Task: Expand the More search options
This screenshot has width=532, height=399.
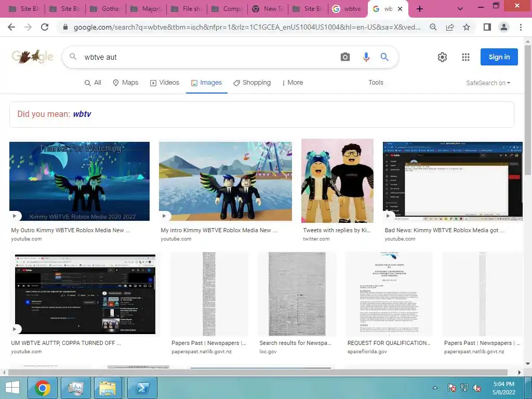Action: pos(292,83)
